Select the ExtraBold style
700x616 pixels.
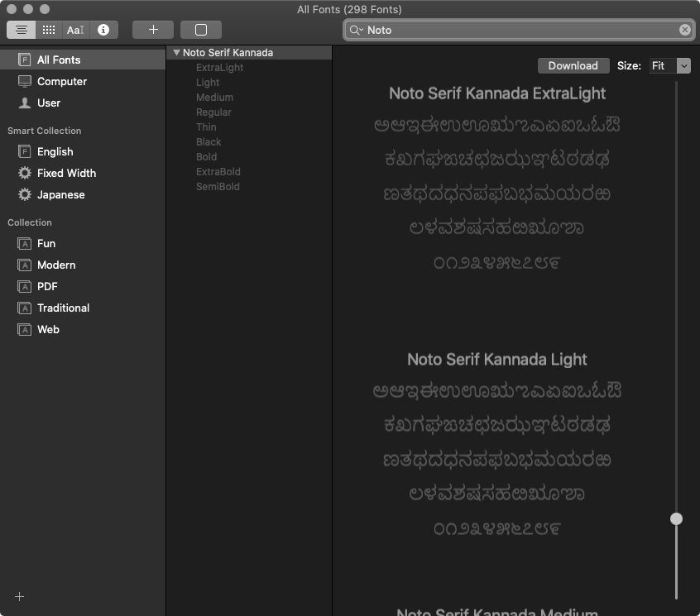(x=218, y=172)
